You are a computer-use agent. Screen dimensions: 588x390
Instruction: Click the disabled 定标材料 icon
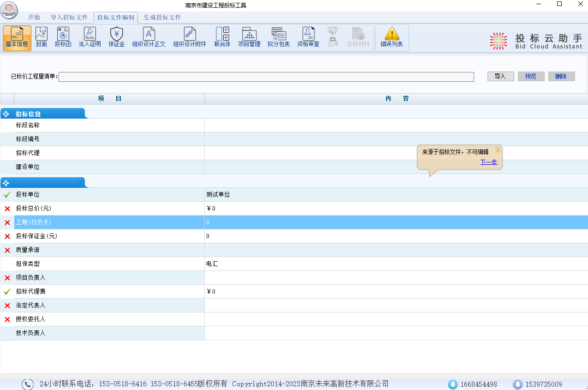click(x=358, y=38)
